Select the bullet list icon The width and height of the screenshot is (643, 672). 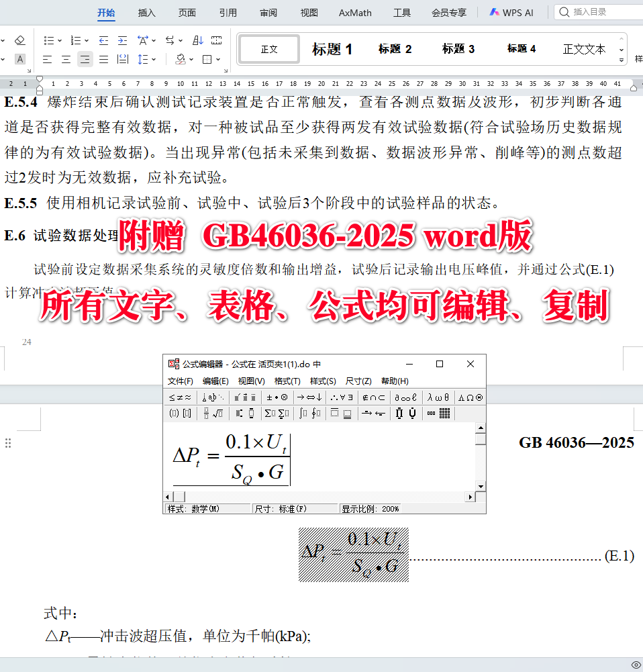[x=48, y=40]
